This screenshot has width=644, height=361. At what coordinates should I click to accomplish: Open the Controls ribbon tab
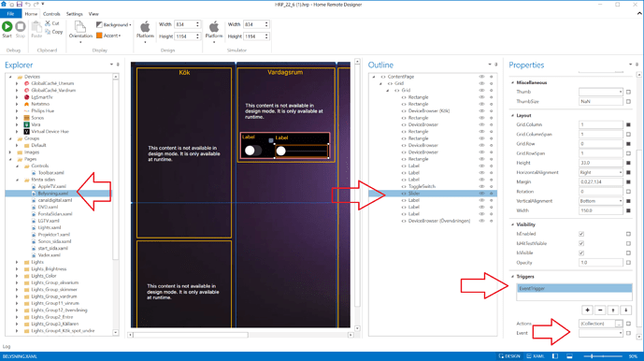tap(51, 14)
